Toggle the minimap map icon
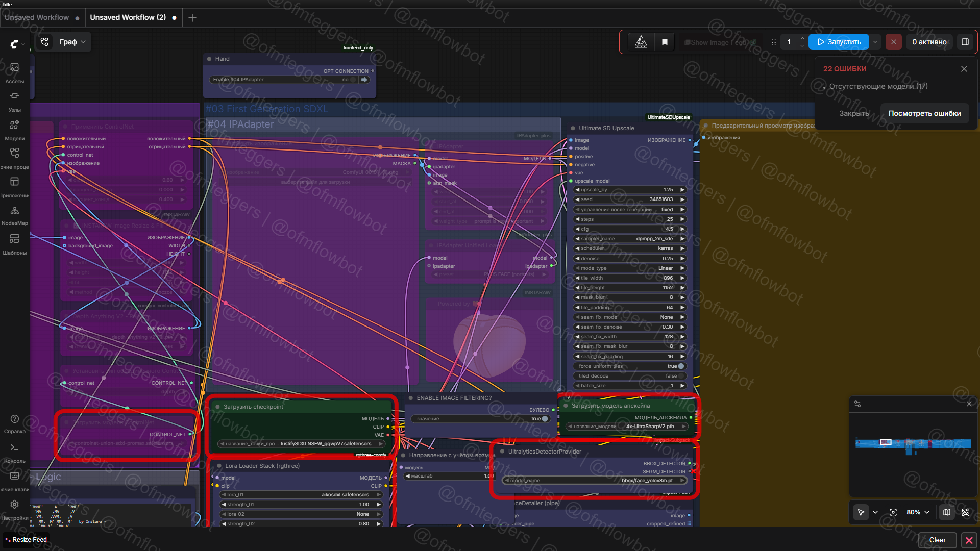Screen dimensions: 980x551 click(947, 512)
